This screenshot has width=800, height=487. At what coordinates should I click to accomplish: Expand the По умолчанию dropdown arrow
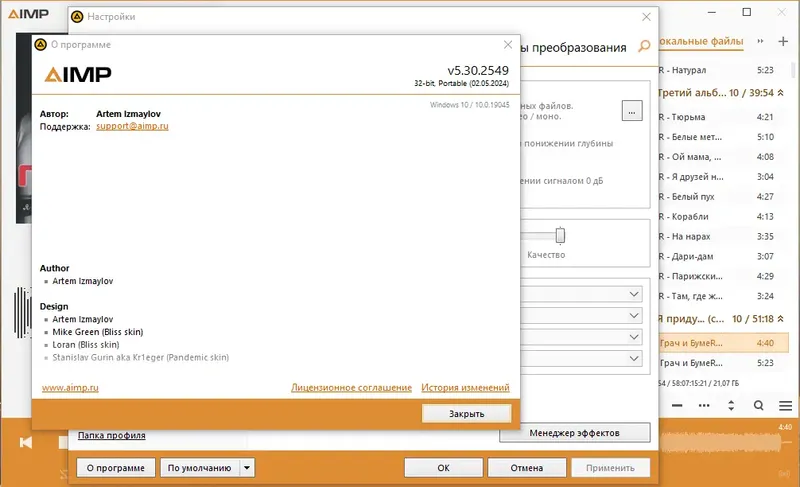click(247, 468)
